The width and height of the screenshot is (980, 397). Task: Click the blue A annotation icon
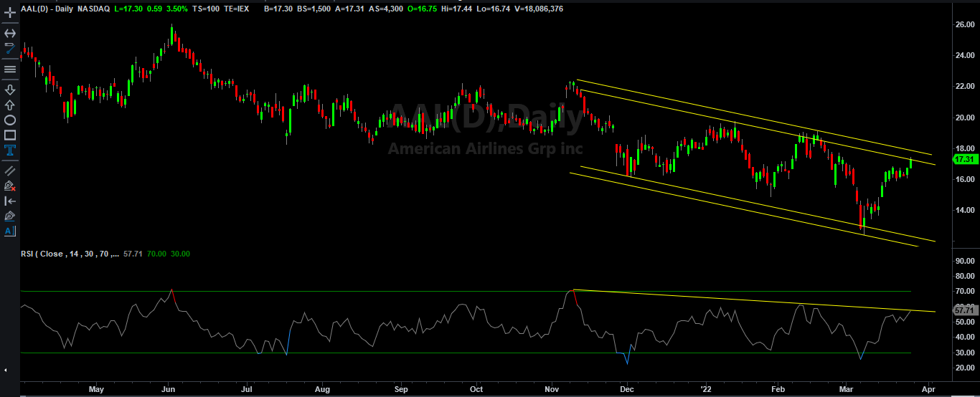10,231
